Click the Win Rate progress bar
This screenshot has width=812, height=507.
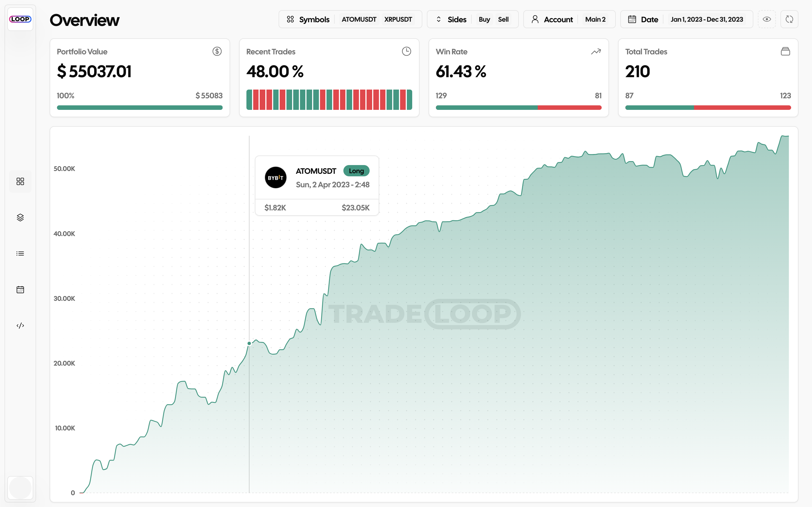tap(518, 108)
